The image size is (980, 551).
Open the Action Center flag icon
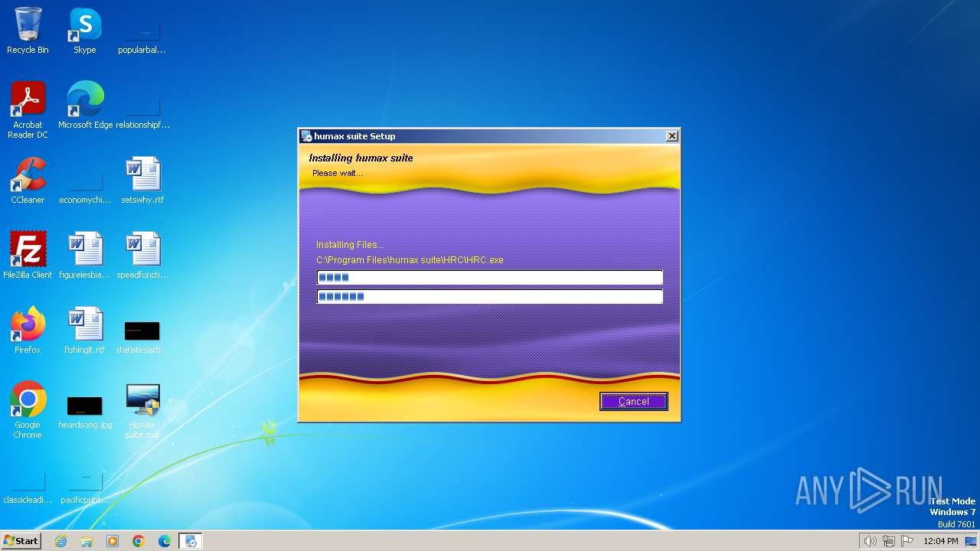pyautogui.click(x=907, y=541)
